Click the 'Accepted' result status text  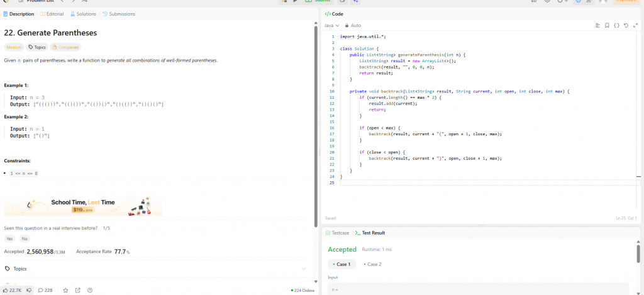[342, 249]
